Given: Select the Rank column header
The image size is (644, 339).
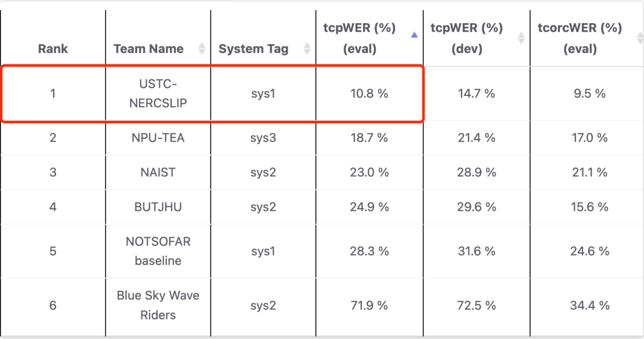Looking at the screenshot, I should coord(53,49).
